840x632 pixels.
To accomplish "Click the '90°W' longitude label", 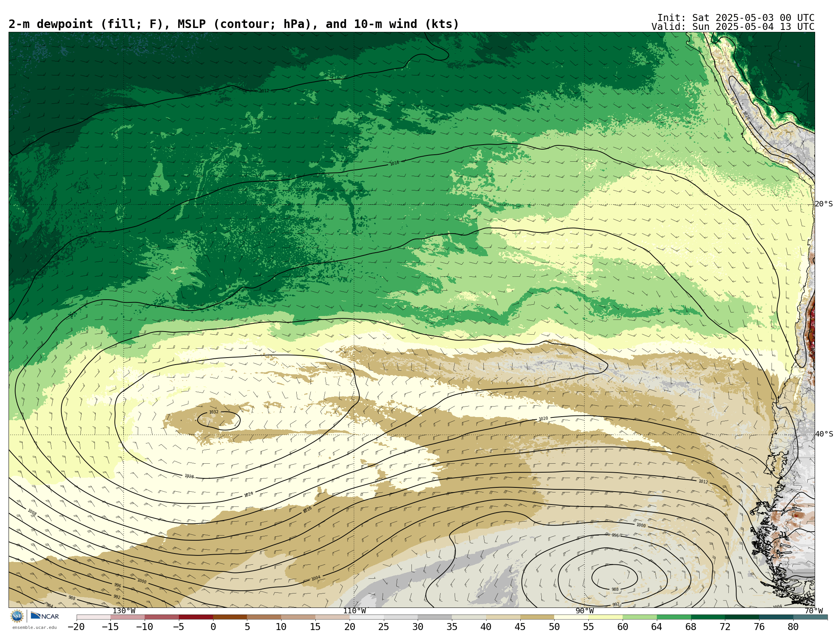I will [584, 611].
